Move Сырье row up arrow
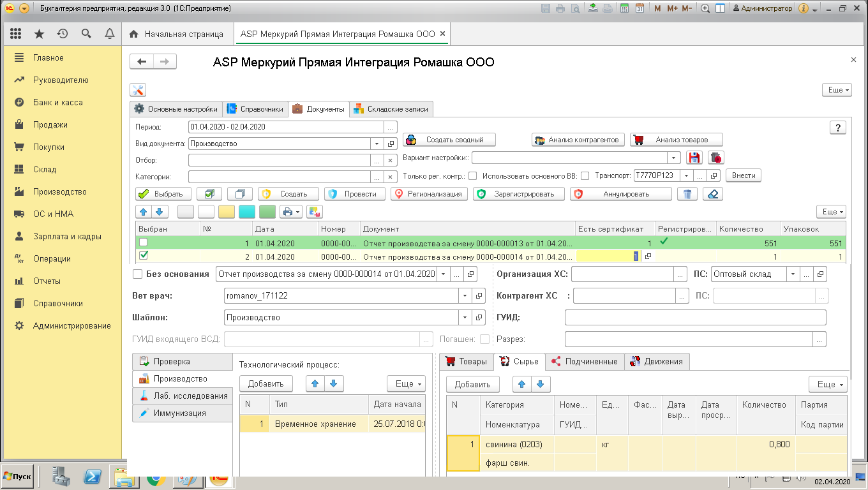Screen dimensions: 868x490 pos(522,384)
